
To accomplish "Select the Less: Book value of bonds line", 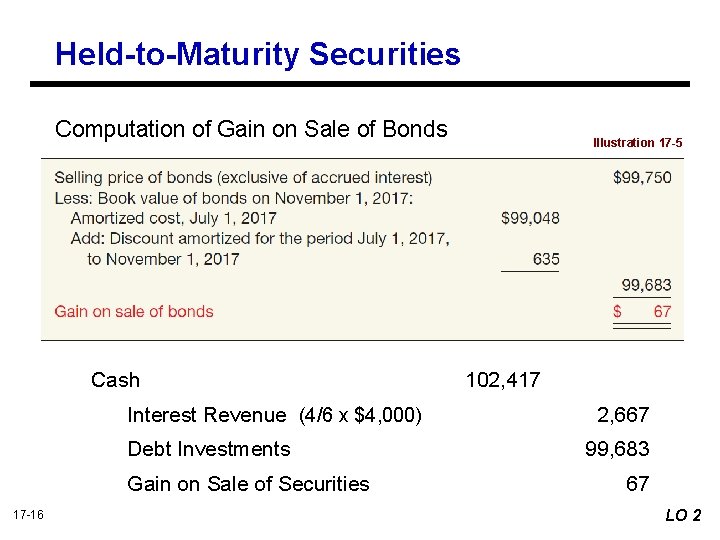I will [x=234, y=198].
